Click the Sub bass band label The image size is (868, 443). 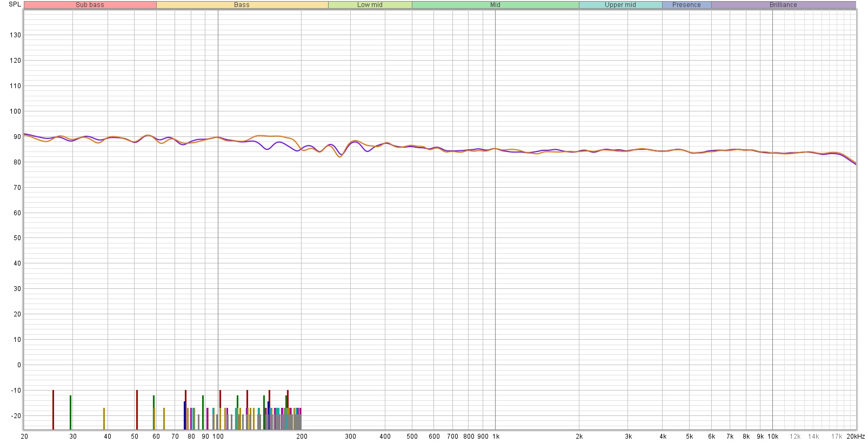tap(90, 5)
